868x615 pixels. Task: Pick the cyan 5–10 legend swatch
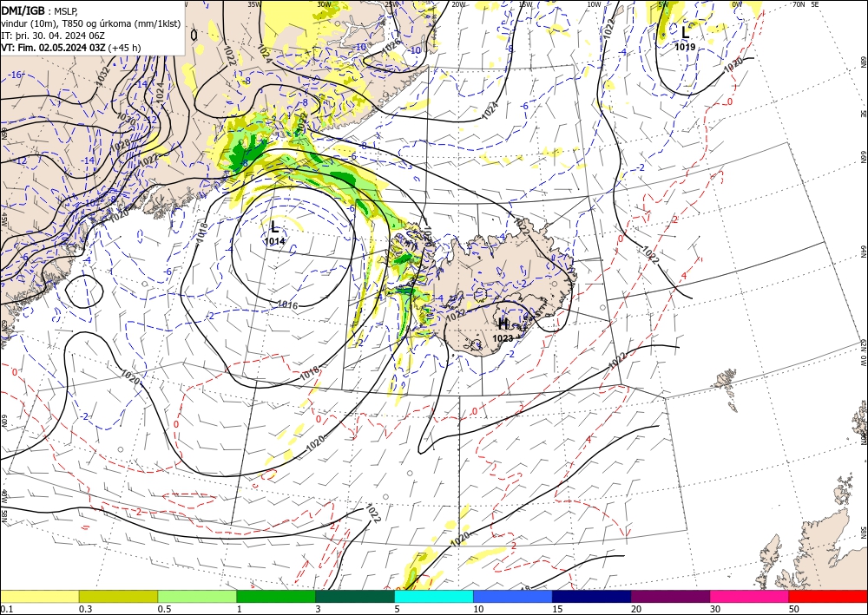click(434, 596)
